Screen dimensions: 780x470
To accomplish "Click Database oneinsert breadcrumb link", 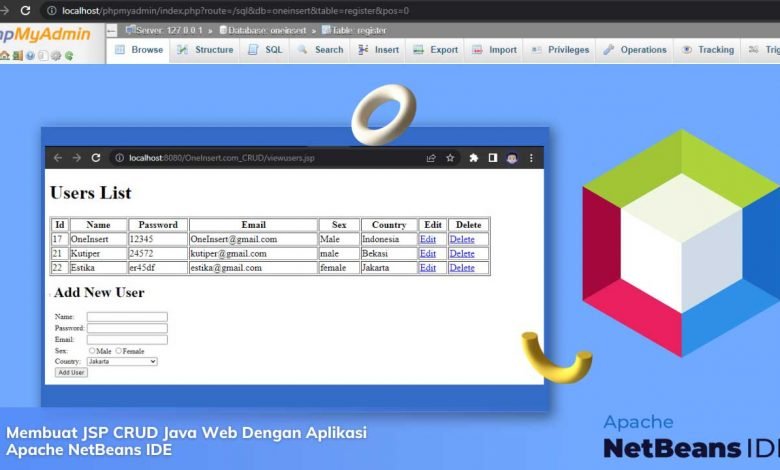I will (267, 30).
